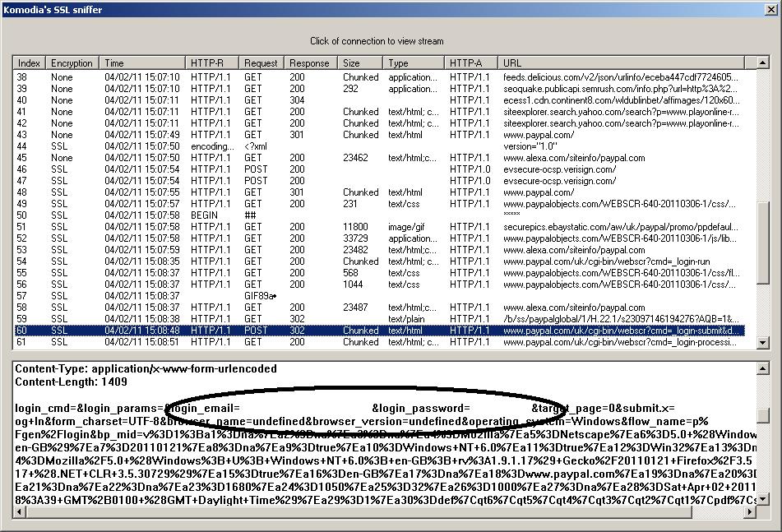The height and width of the screenshot is (532, 782).
Task: Select connection 60 POST login-submit row
Action: pyautogui.click(x=378, y=331)
